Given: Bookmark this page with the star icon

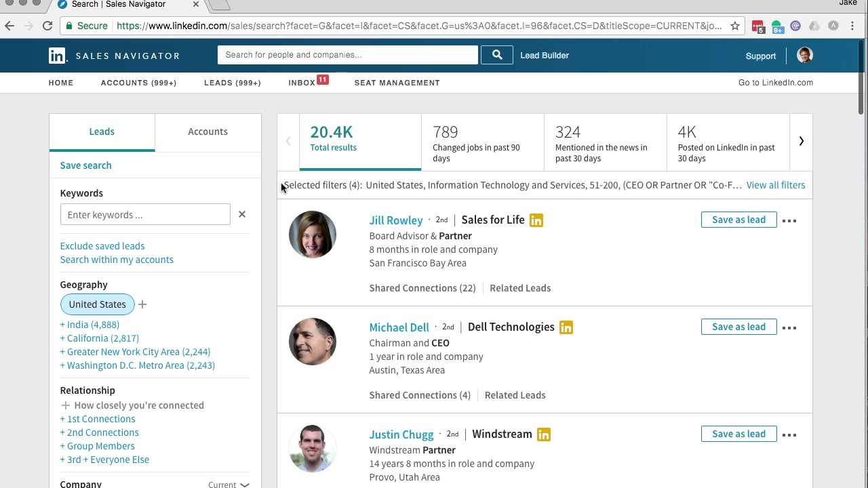Looking at the screenshot, I should coord(735,26).
